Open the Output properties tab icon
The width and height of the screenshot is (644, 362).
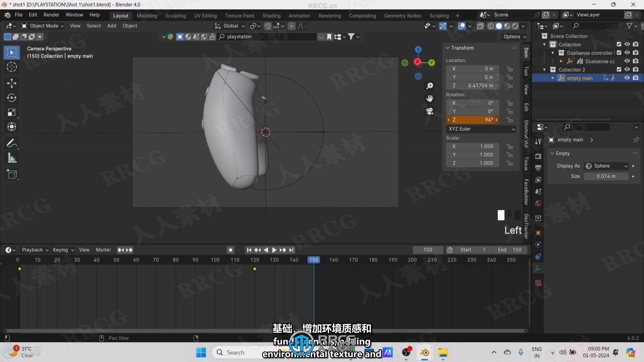coord(538,168)
